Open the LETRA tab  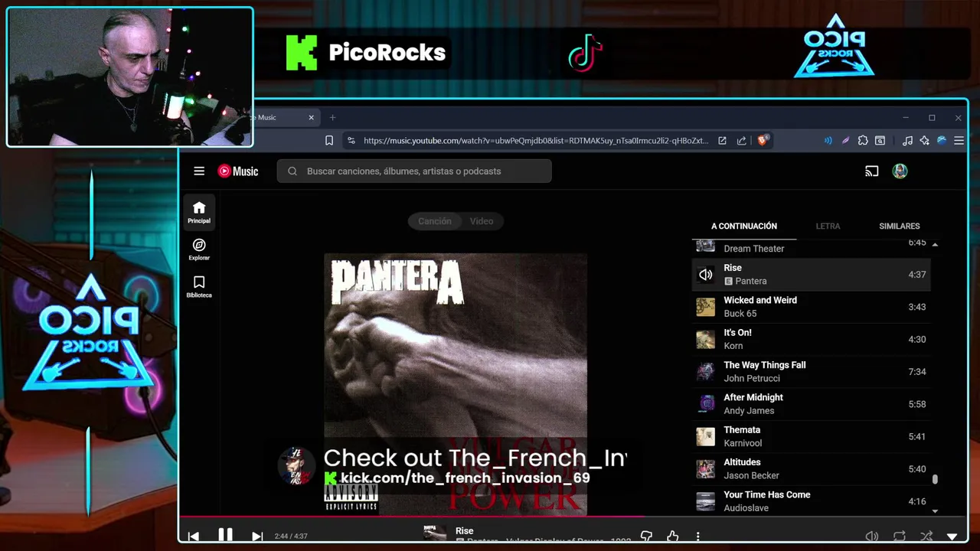pyautogui.click(x=828, y=227)
